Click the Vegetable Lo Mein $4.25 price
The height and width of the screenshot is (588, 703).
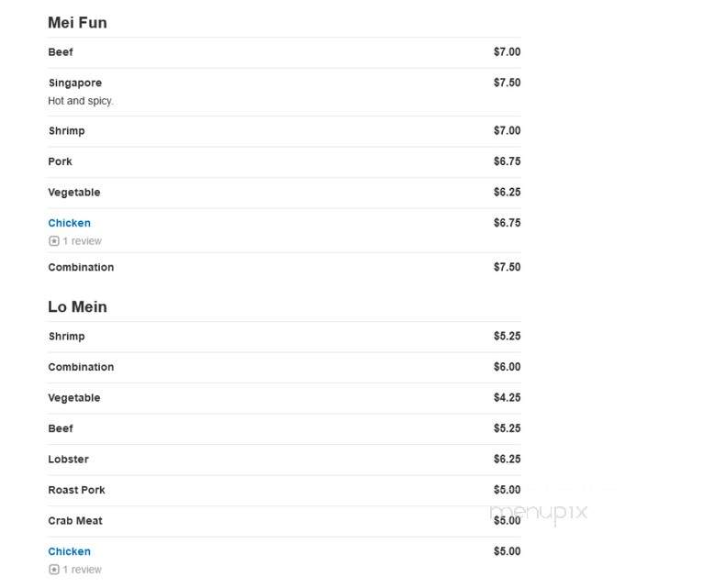click(x=508, y=397)
